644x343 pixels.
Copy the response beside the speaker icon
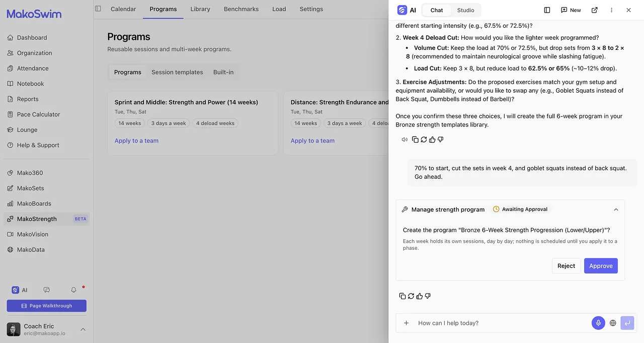415,140
